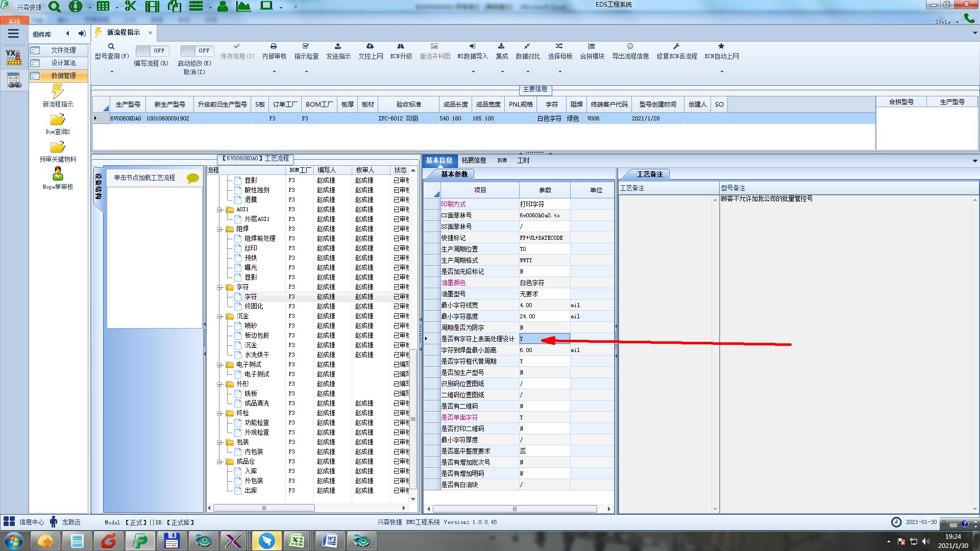Click the 数据管理 sidebar button

point(63,76)
